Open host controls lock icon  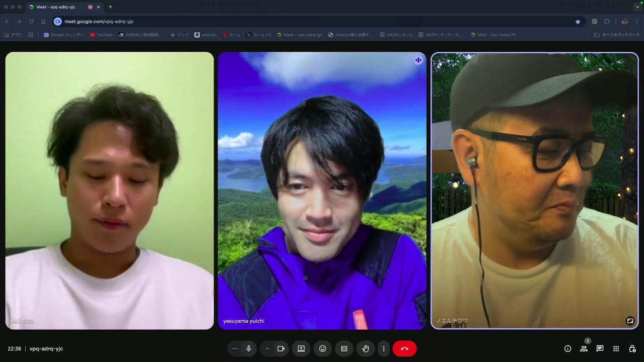(x=632, y=348)
